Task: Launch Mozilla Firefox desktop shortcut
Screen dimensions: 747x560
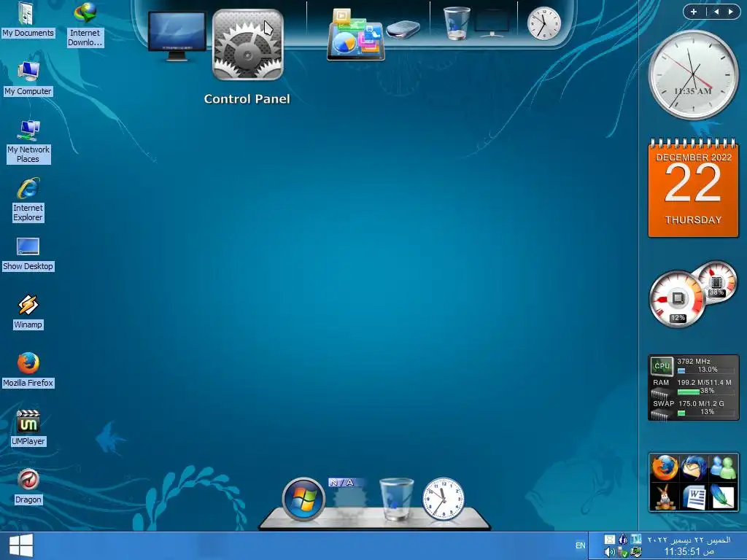Action: click(x=28, y=370)
